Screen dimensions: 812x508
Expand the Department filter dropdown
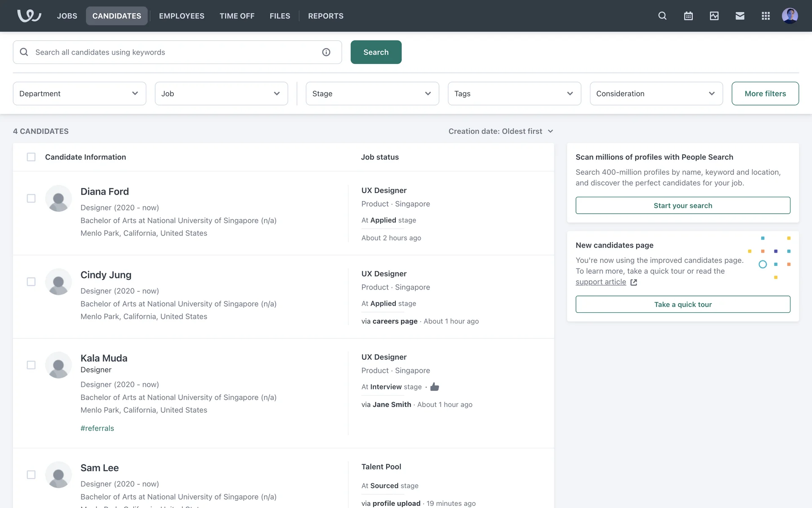click(x=80, y=94)
